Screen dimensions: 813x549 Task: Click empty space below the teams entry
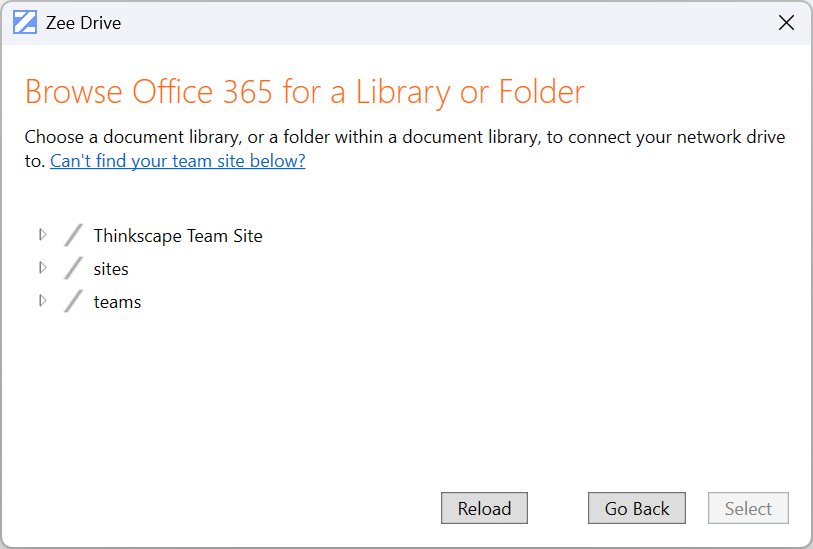pos(400,400)
